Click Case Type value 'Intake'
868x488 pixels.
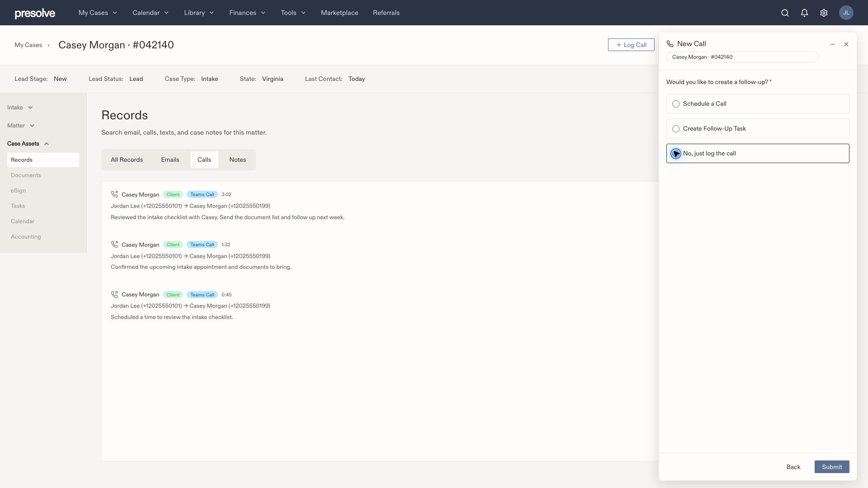[209, 79]
